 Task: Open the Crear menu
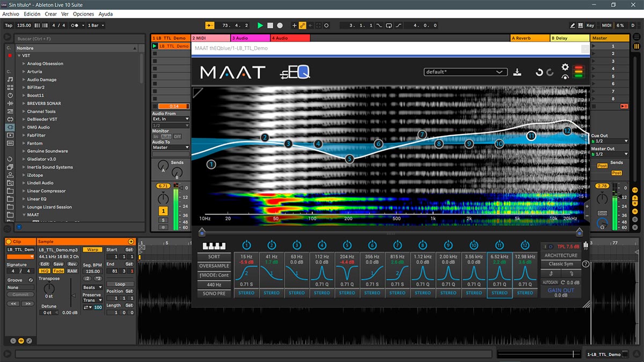[x=50, y=14]
